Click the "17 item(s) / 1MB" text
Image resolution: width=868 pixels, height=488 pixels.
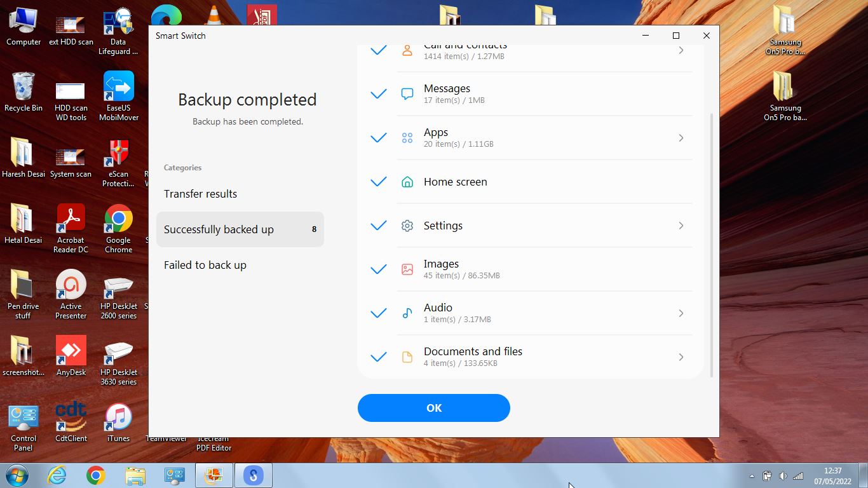(454, 100)
